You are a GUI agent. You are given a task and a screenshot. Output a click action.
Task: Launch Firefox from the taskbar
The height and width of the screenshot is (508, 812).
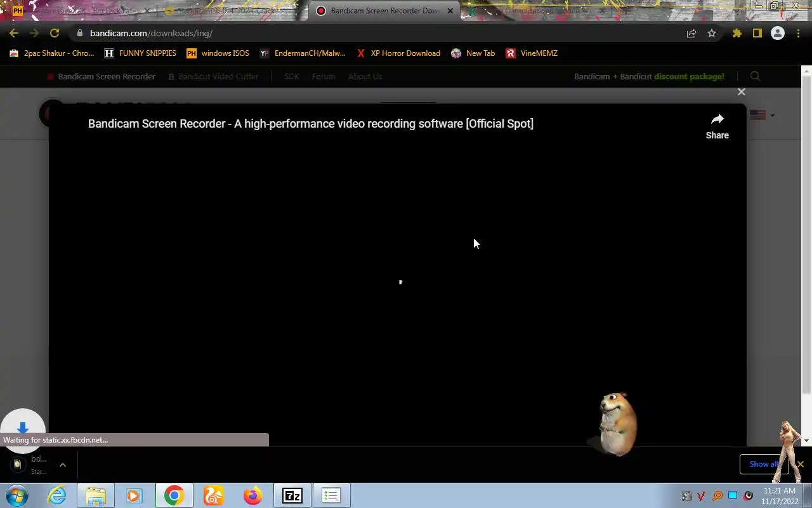(x=252, y=495)
